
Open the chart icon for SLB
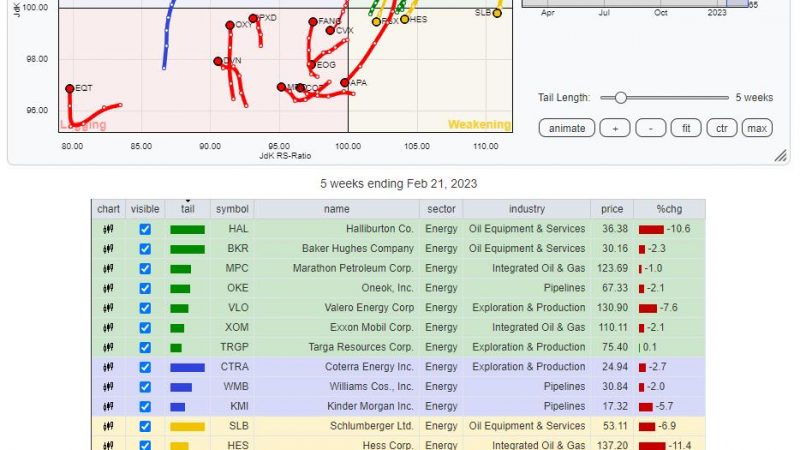click(108, 426)
